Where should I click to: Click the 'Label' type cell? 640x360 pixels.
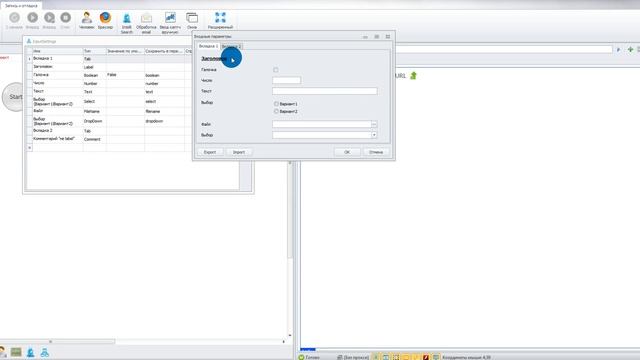[95, 67]
